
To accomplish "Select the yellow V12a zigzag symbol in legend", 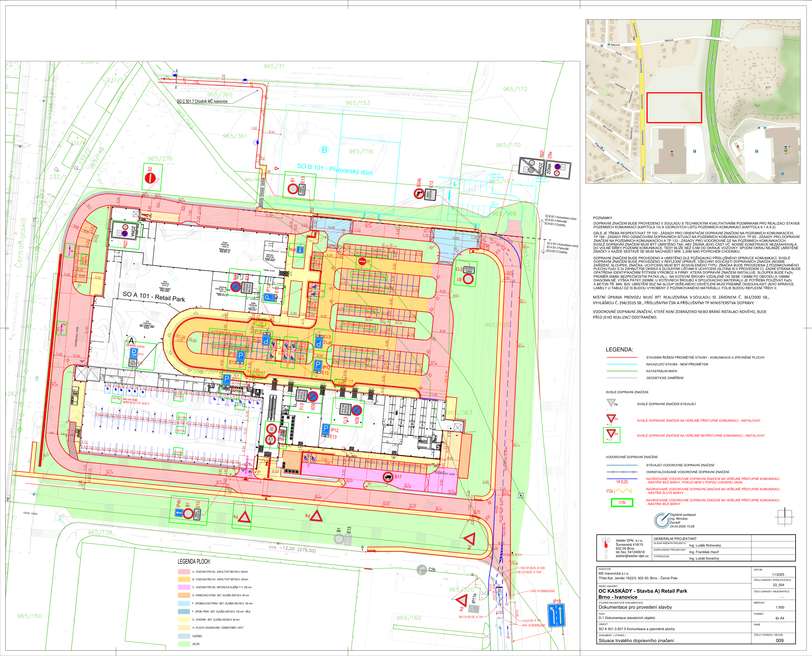I will click(x=623, y=491).
